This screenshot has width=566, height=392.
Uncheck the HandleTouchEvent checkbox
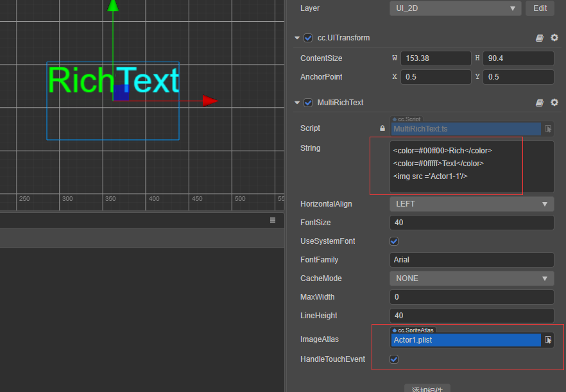[394, 359]
